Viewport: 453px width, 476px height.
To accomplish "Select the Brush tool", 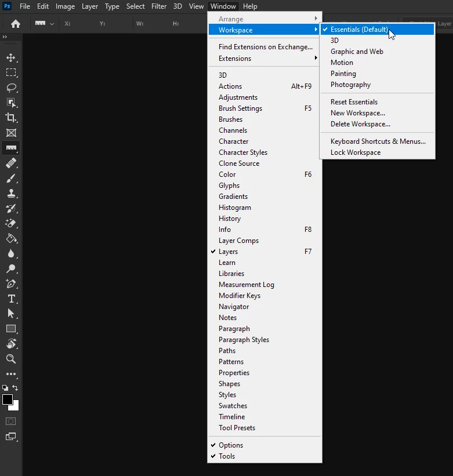I will (x=11, y=178).
